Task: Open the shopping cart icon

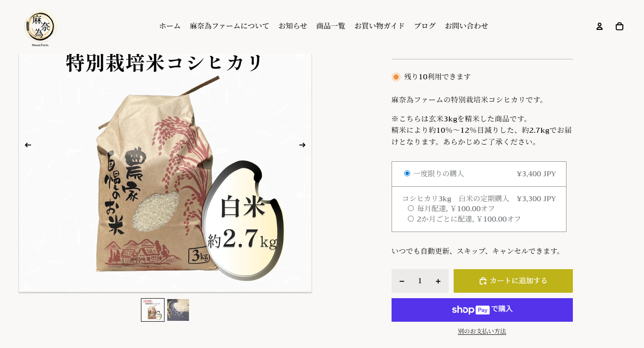Action: (x=619, y=26)
